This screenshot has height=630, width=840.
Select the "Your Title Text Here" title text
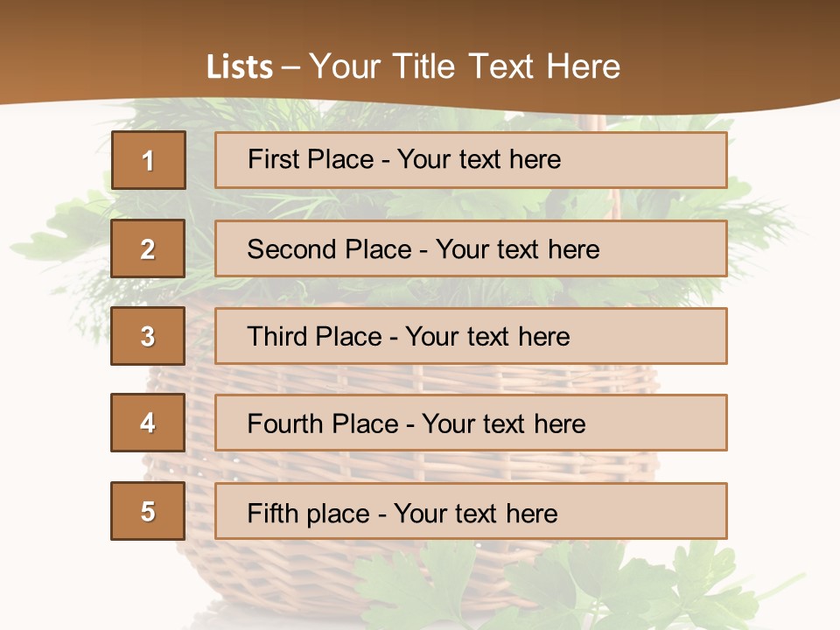pos(465,66)
